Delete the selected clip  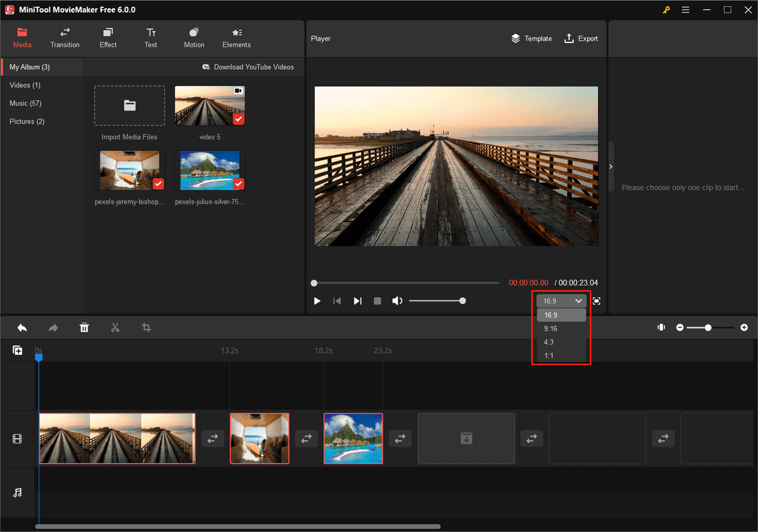click(84, 328)
